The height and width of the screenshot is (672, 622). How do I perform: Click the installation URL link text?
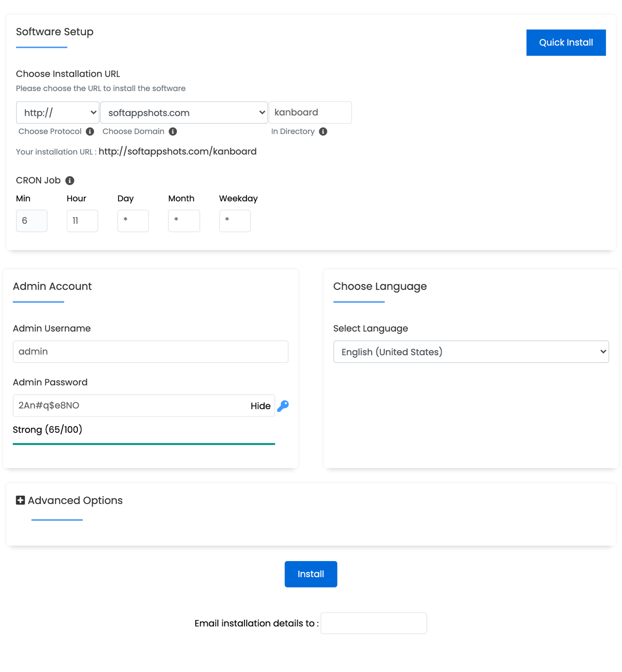coord(177,152)
